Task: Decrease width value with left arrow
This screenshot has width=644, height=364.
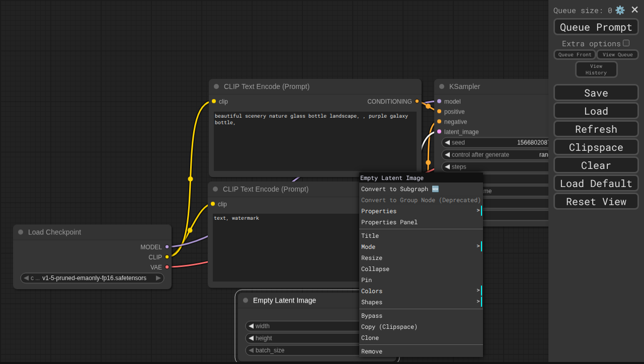Action: [x=251, y=326]
